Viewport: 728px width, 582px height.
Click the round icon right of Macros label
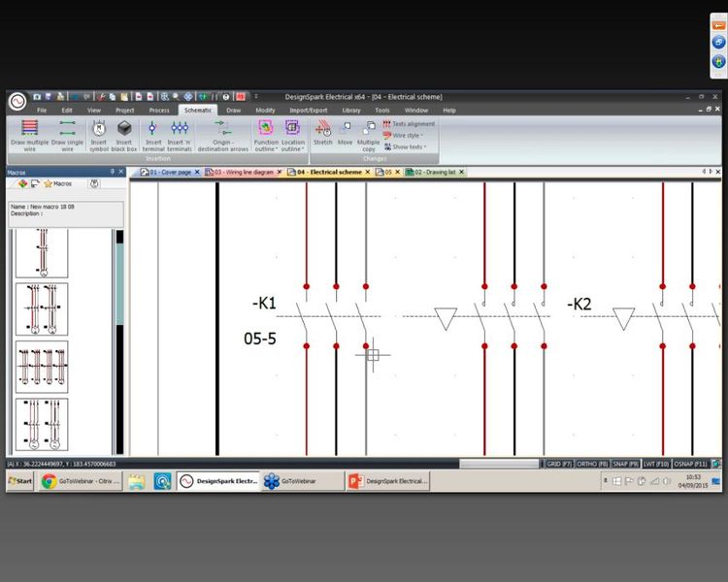point(94,183)
